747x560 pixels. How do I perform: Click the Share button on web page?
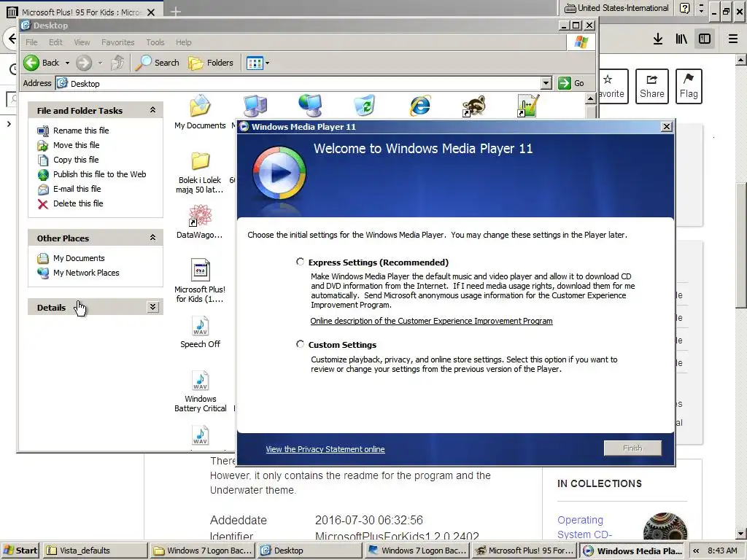(x=651, y=86)
